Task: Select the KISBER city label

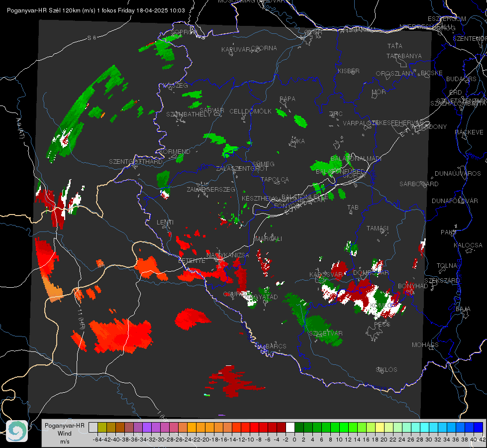Action: click(349, 71)
